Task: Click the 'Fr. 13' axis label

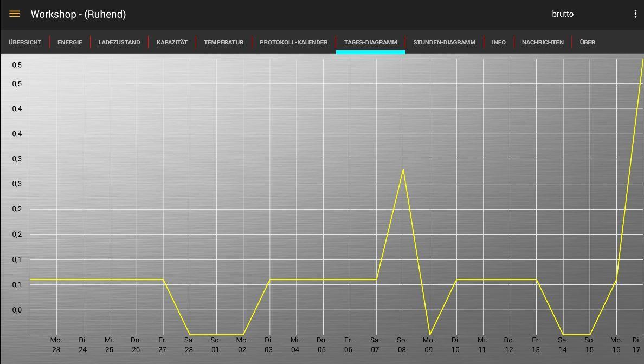Action: pyautogui.click(x=536, y=344)
